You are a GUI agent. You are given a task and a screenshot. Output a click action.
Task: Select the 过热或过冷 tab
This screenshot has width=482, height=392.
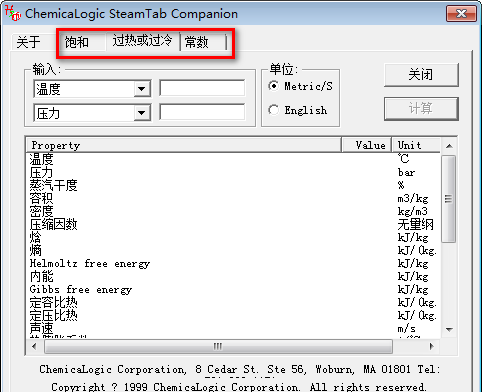142,41
